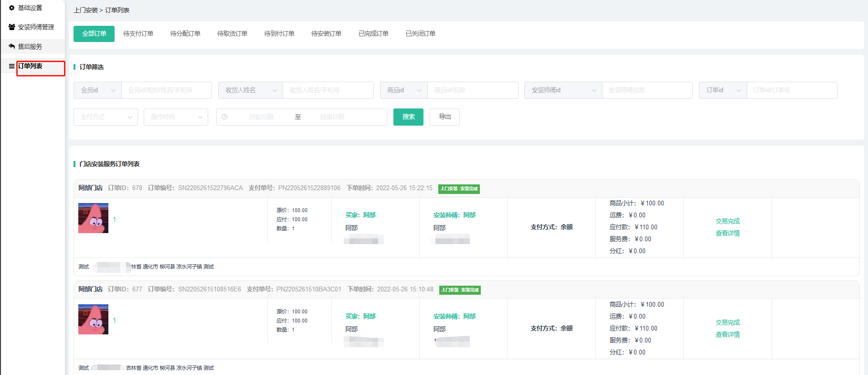The height and width of the screenshot is (375, 868).
Task: Switch to the 待支付订单 tab
Action: [x=138, y=34]
